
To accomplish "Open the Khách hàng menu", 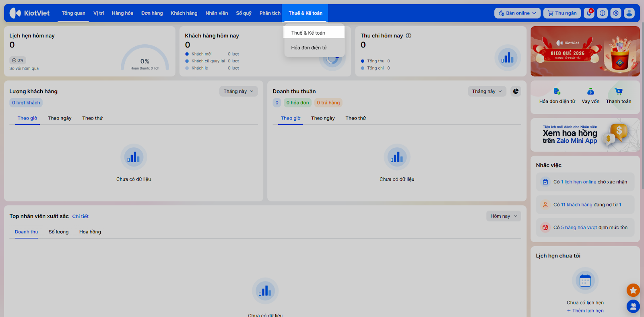I will 184,13.
